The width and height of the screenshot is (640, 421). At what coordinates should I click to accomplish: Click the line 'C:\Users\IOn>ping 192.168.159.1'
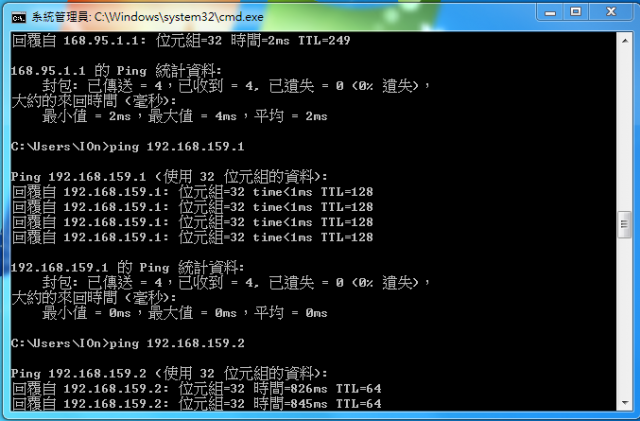[x=127, y=147]
